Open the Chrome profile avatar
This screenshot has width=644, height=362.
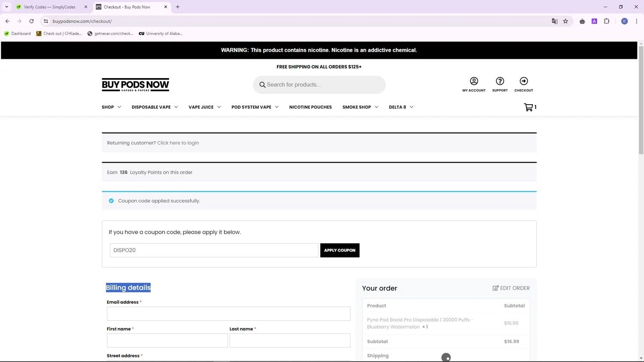pyautogui.click(x=625, y=21)
